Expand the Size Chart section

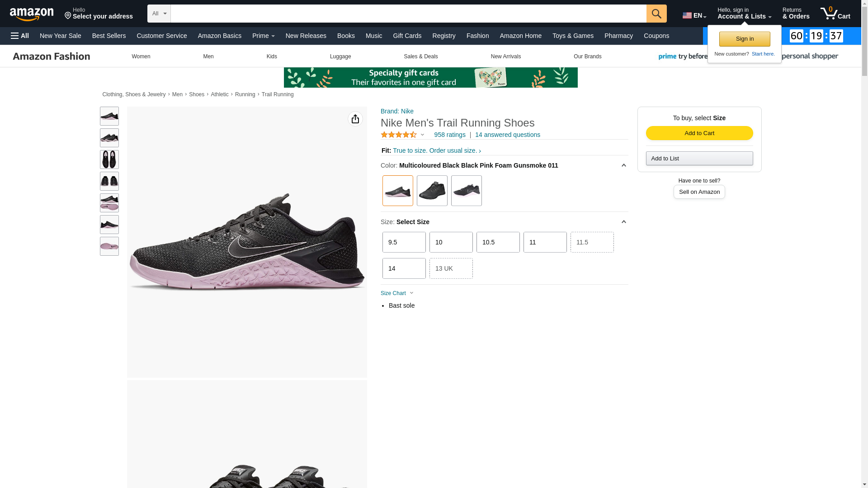[x=397, y=293]
